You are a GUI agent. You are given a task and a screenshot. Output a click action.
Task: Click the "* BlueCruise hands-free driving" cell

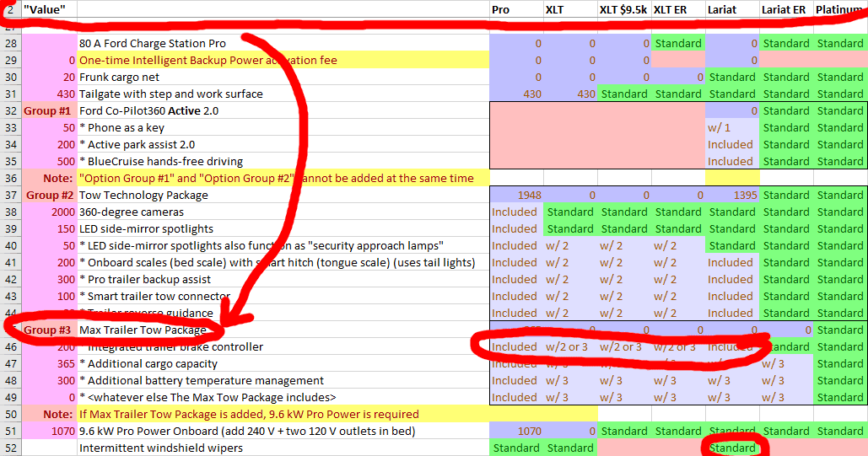tap(160, 161)
